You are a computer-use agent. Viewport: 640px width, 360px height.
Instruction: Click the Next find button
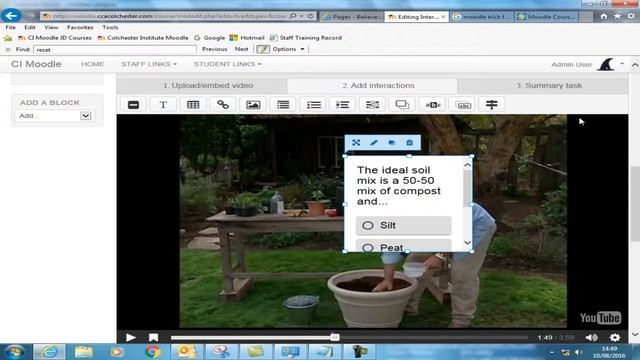[x=241, y=49]
